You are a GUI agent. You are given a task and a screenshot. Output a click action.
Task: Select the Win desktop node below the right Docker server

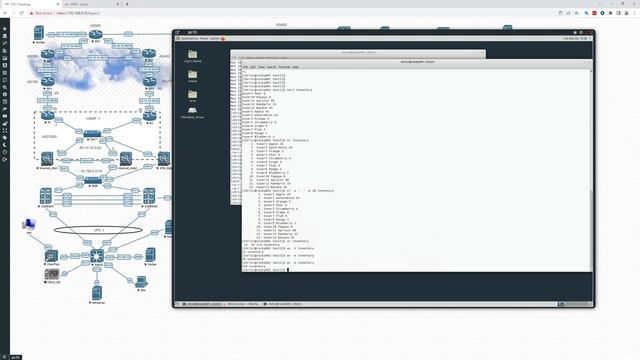click(x=141, y=282)
